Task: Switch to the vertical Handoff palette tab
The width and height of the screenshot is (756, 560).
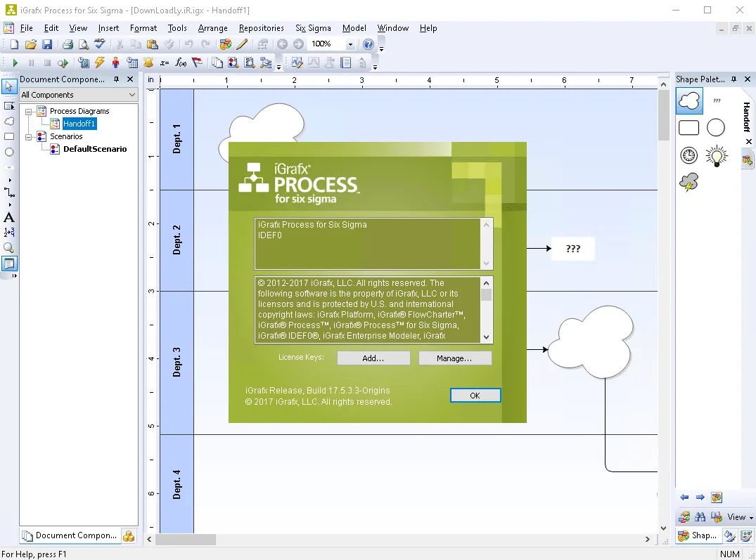Action: coord(747,117)
